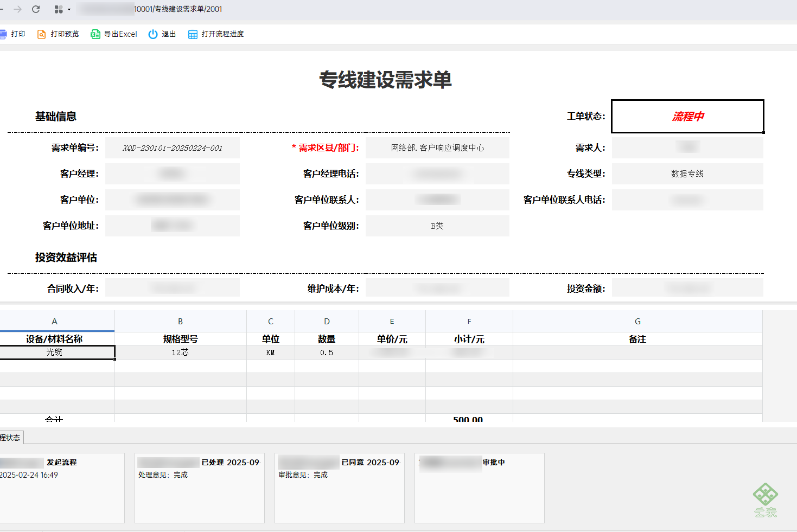Click the 需求单编号 field XQD-230101-20250224-001
797x532 pixels.
pyautogui.click(x=173, y=148)
